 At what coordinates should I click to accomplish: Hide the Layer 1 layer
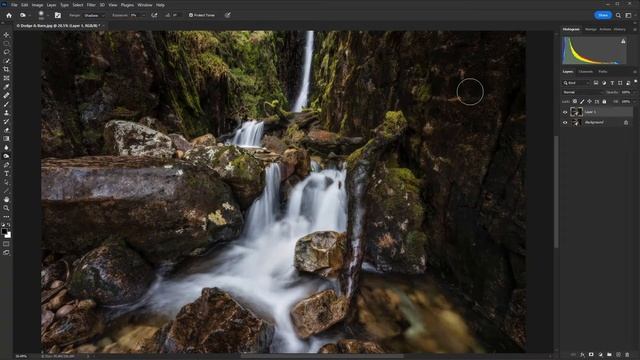pos(565,112)
